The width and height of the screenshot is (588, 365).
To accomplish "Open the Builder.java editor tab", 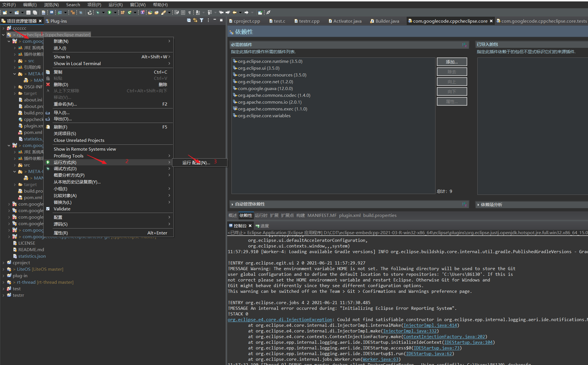I will [387, 21].
